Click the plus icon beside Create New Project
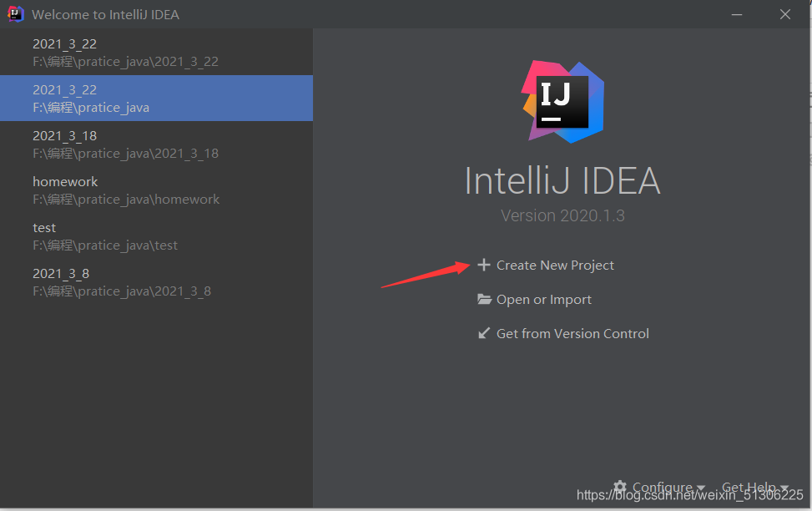 (484, 265)
